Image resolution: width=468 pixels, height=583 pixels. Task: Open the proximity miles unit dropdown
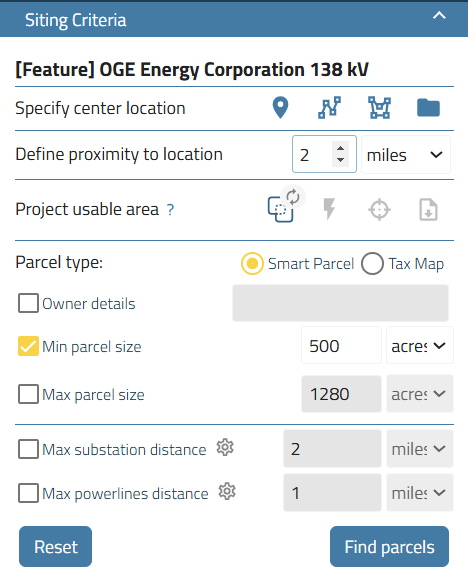click(x=406, y=155)
